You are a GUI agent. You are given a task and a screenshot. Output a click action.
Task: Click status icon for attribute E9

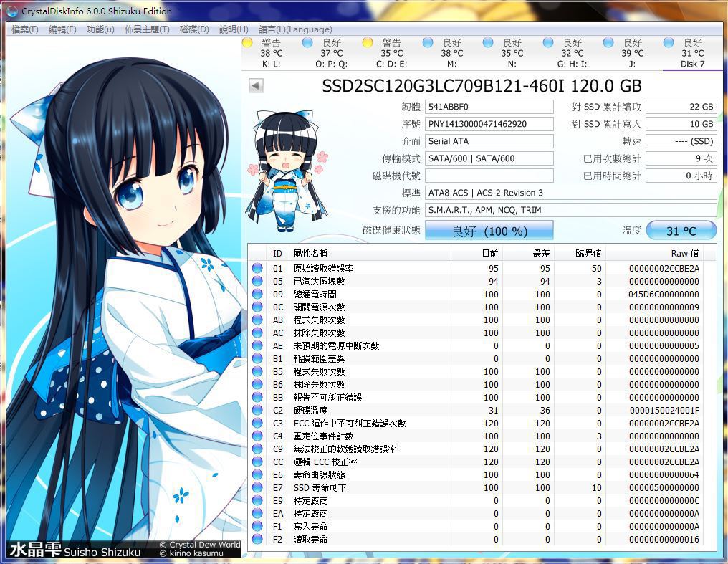[x=257, y=500]
